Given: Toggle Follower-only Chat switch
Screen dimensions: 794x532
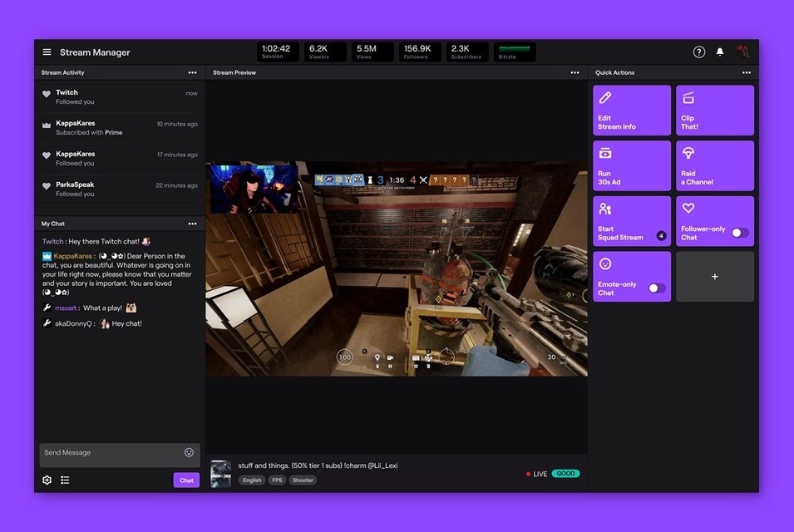Looking at the screenshot, I should pos(739,234).
